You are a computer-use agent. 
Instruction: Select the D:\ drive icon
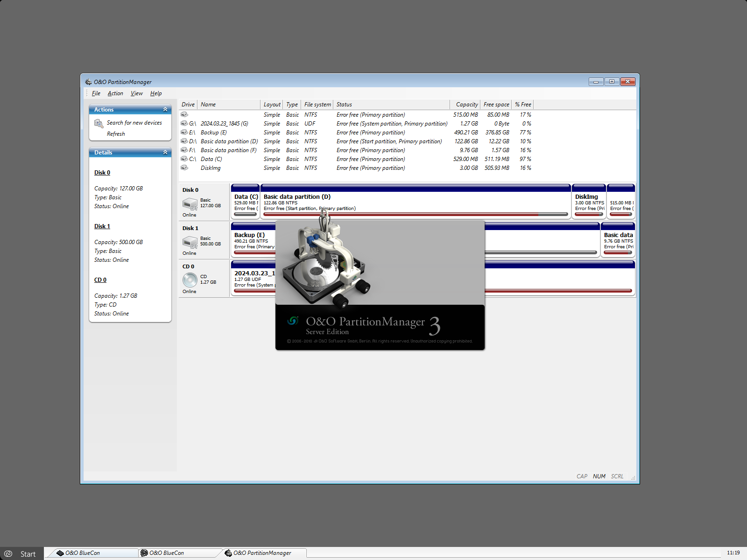[184, 141]
